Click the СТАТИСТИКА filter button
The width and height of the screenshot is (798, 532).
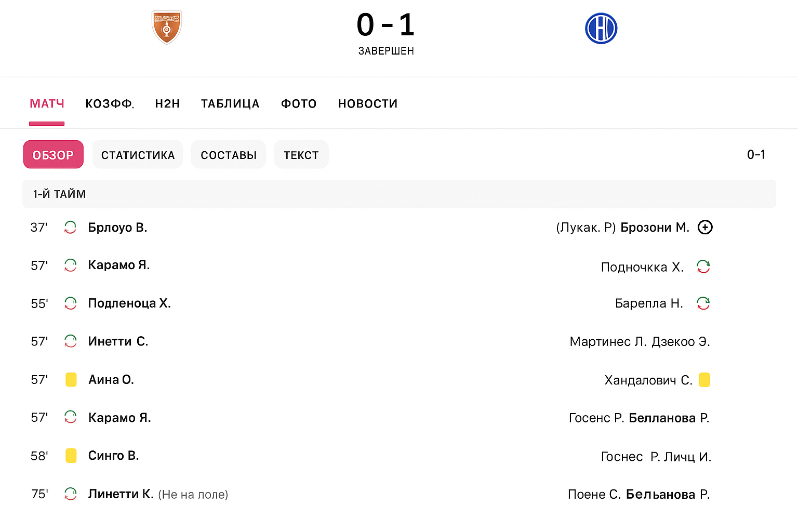[137, 154]
